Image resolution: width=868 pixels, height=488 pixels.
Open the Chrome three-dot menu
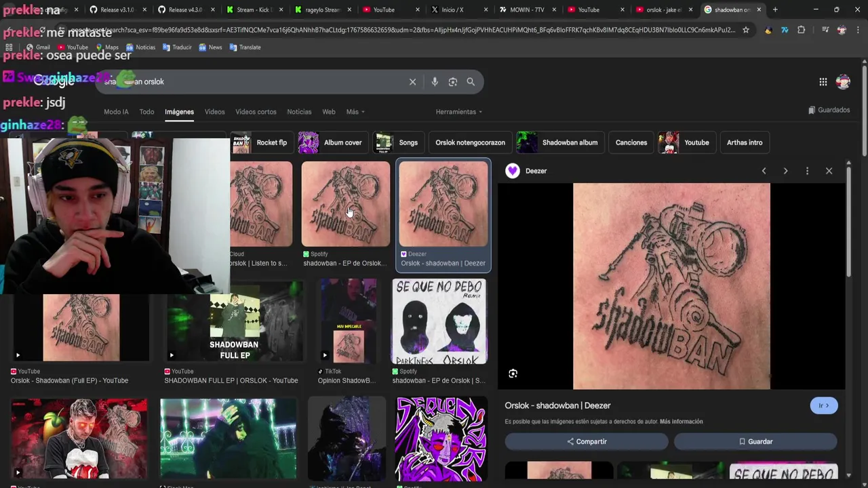coord(857,30)
